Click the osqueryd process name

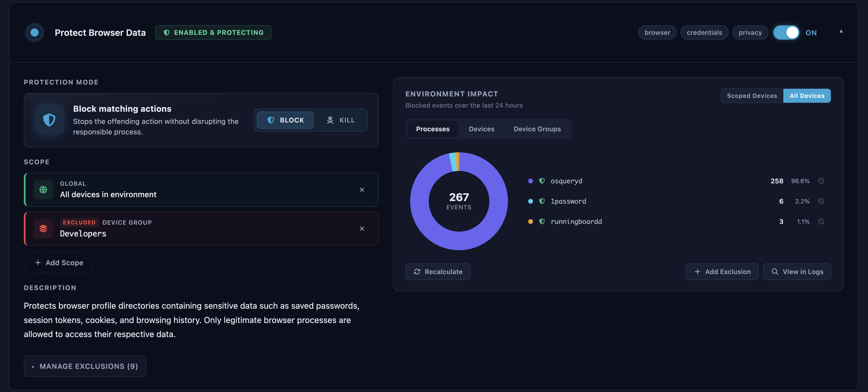point(566,181)
